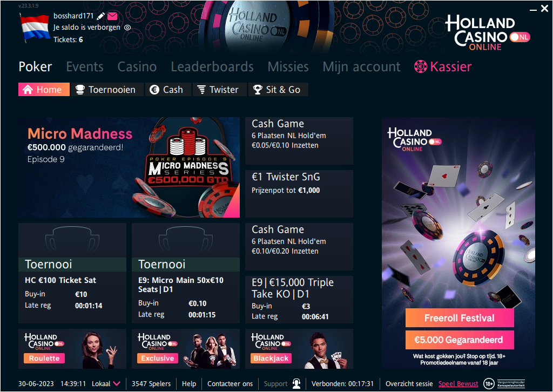553x392 pixels.
Task: Click the 18+ age restriction icon
Action: (x=488, y=383)
